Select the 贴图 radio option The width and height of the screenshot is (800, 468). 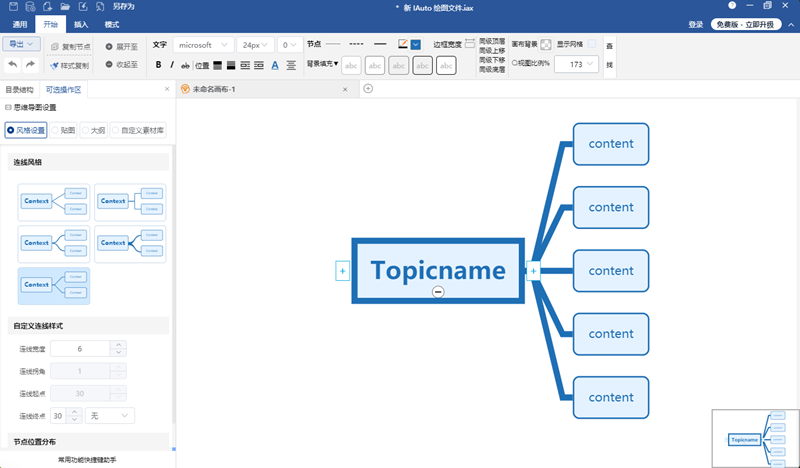click(x=63, y=130)
